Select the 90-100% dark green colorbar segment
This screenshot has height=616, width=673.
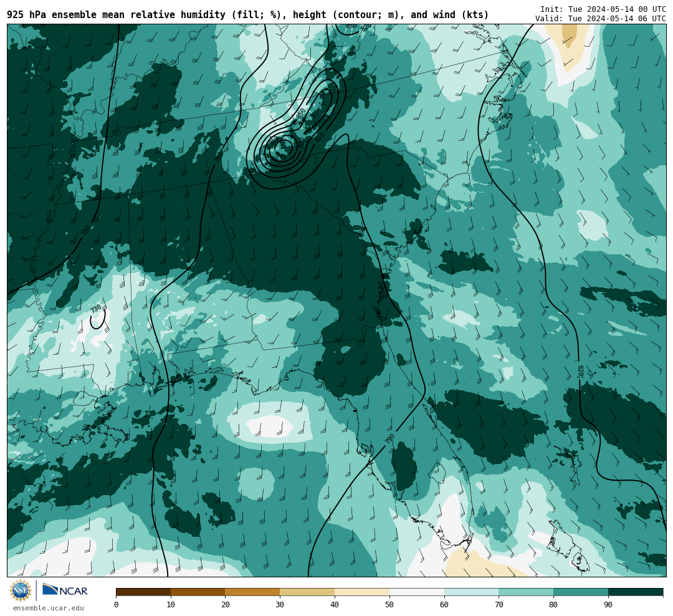click(x=636, y=592)
